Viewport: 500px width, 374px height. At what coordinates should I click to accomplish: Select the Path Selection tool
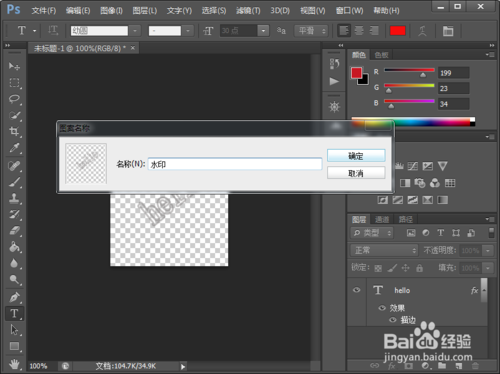point(14,330)
